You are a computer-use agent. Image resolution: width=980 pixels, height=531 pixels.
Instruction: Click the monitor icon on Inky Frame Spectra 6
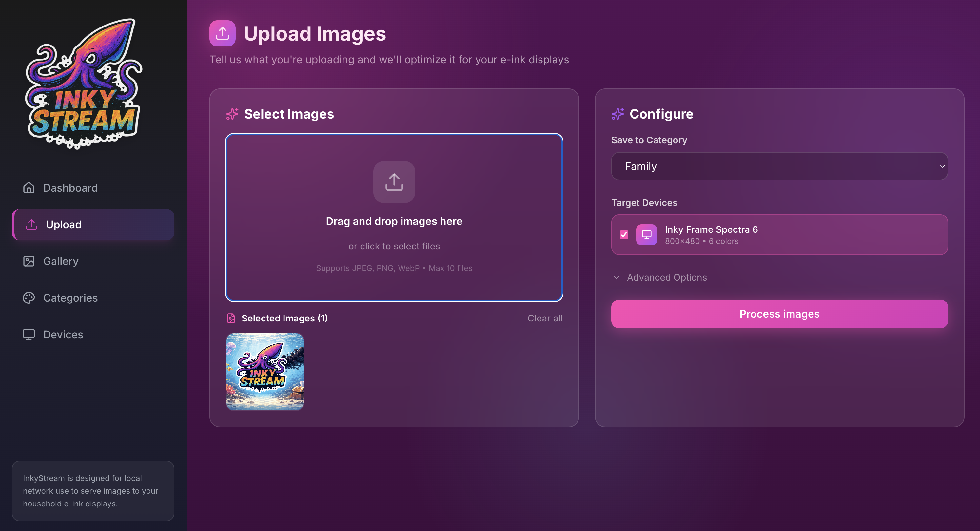click(646, 235)
